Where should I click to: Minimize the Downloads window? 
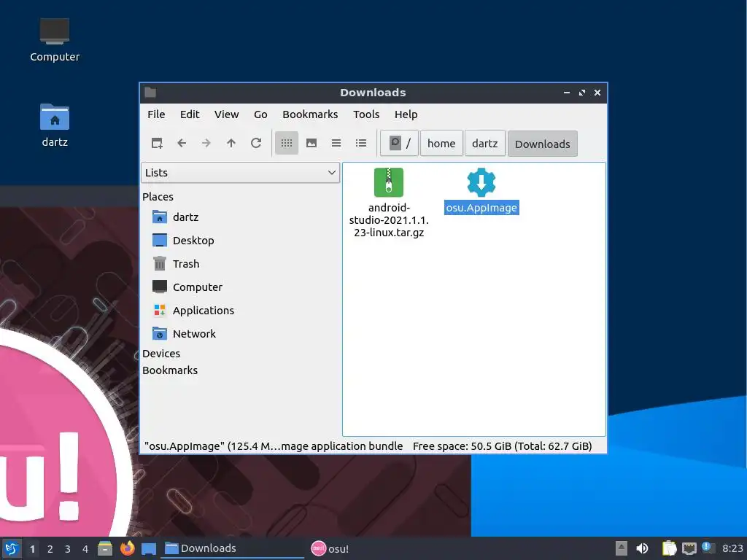(x=566, y=93)
